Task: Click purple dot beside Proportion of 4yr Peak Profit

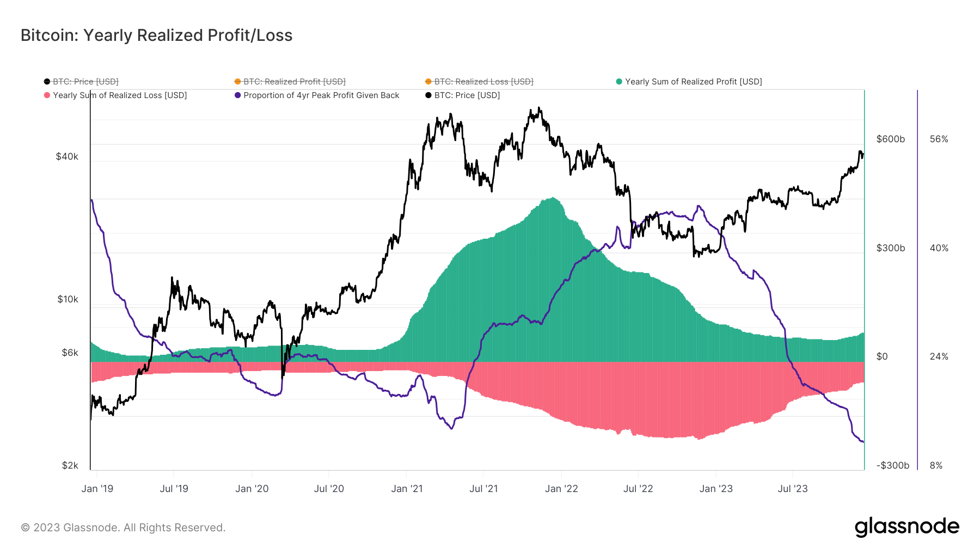Action: click(238, 95)
